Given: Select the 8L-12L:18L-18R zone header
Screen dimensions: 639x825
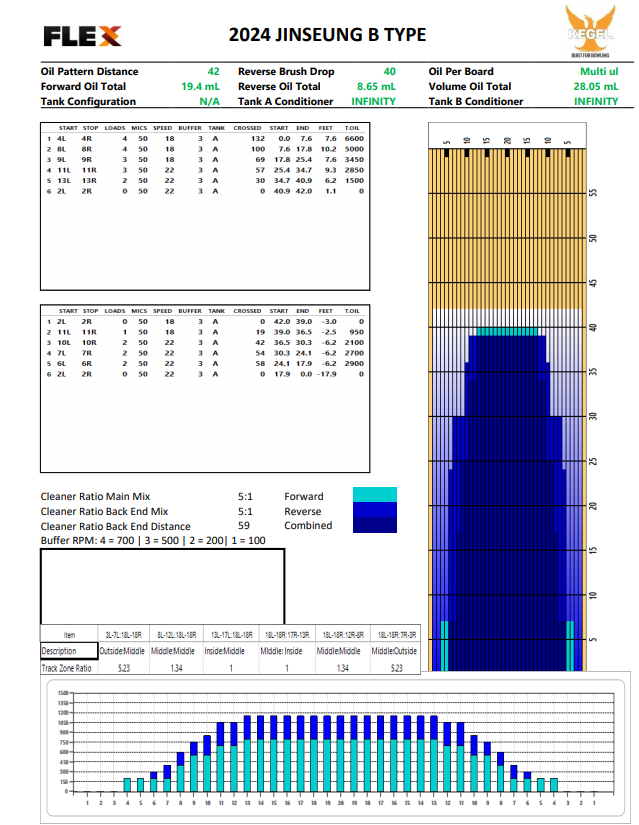Looking at the screenshot, I should [x=176, y=635].
